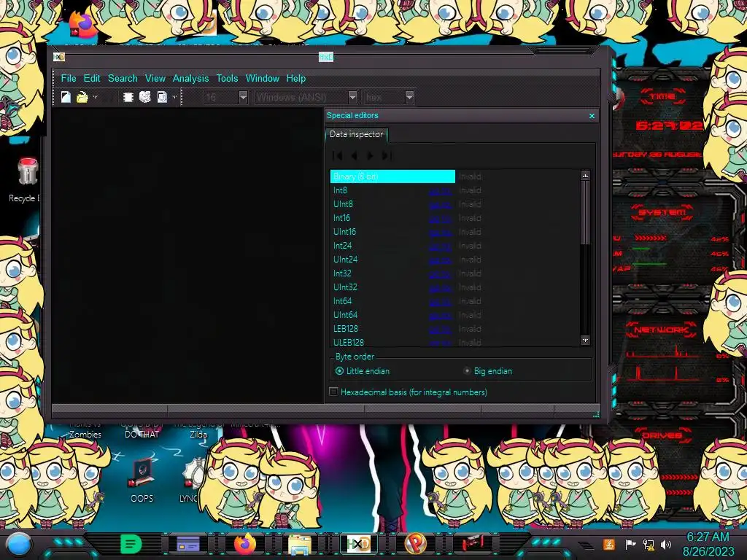Open the View menu
The height and width of the screenshot is (560, 747).
[x=155, y=78]
